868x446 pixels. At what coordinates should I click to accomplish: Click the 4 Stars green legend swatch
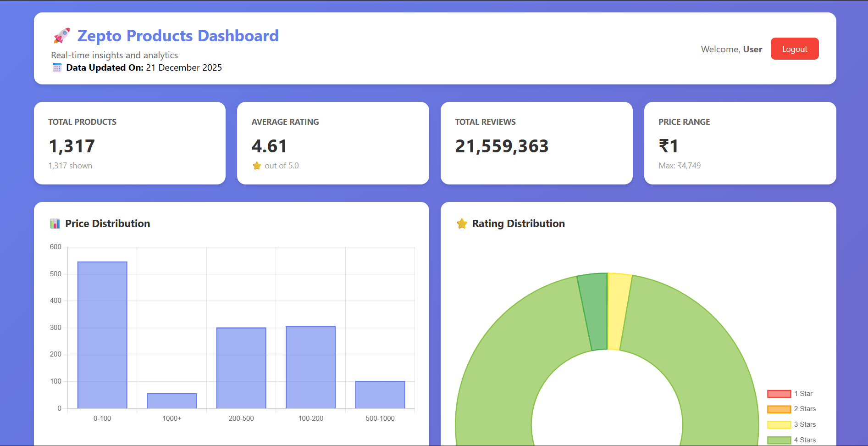pyautogui.click(x=779, y=440)
